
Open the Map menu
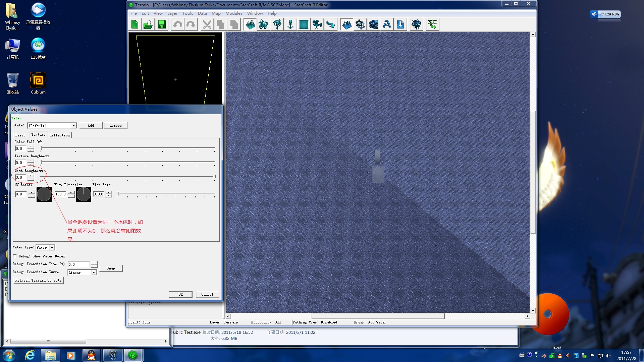coord(216,13)
